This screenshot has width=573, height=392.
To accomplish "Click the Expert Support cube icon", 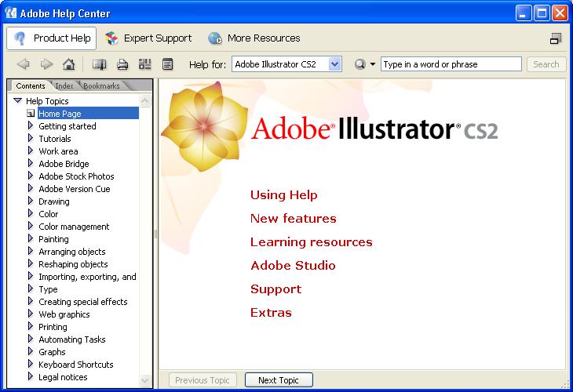I will coord(111,38).
